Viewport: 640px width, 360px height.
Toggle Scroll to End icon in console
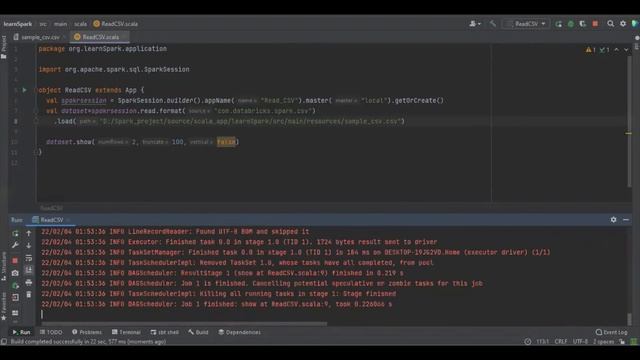coord(29,270)
